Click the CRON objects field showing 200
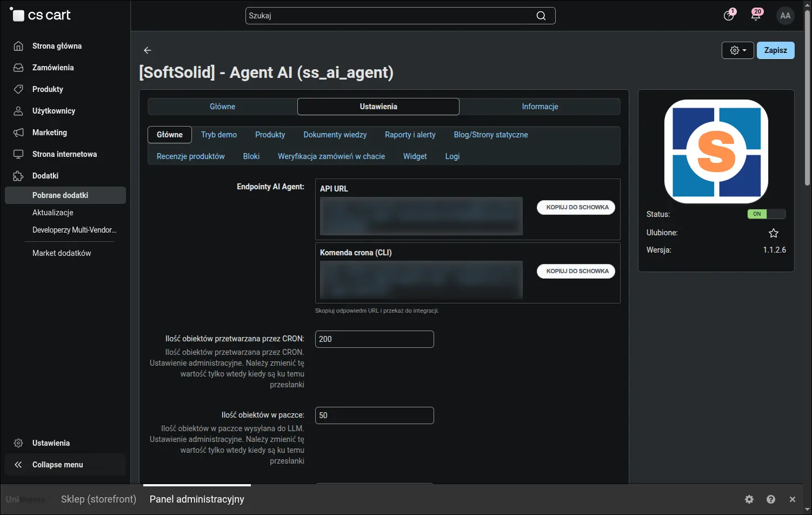Image resolution: width=812 pixels, height=515 pixels. (x=375, y=339)
